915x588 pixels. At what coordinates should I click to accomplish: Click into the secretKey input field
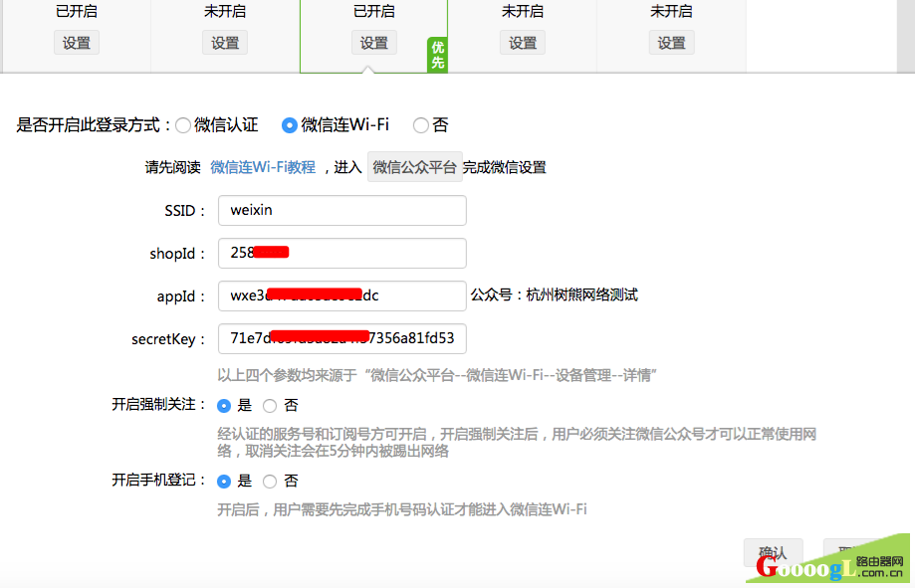point(342,338)
